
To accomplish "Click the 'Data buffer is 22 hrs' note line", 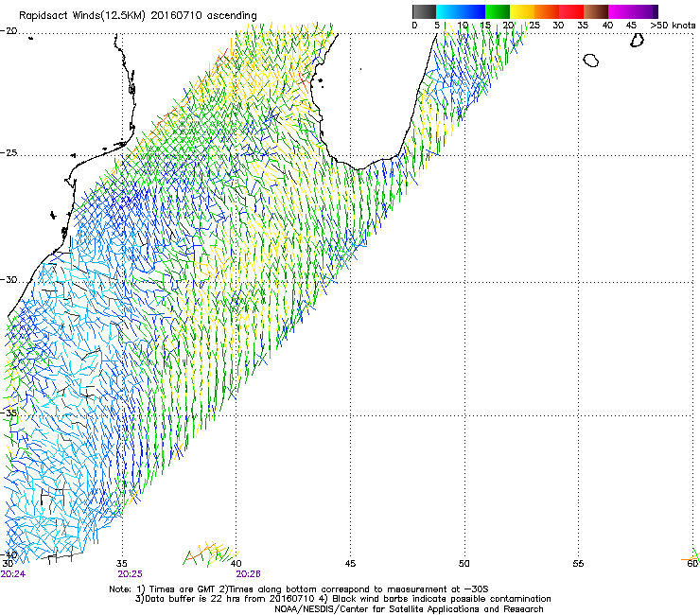I will (343, 599).
